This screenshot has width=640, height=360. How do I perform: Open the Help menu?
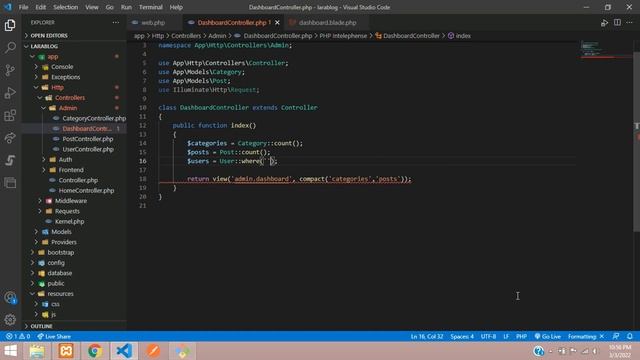(176, 7)
